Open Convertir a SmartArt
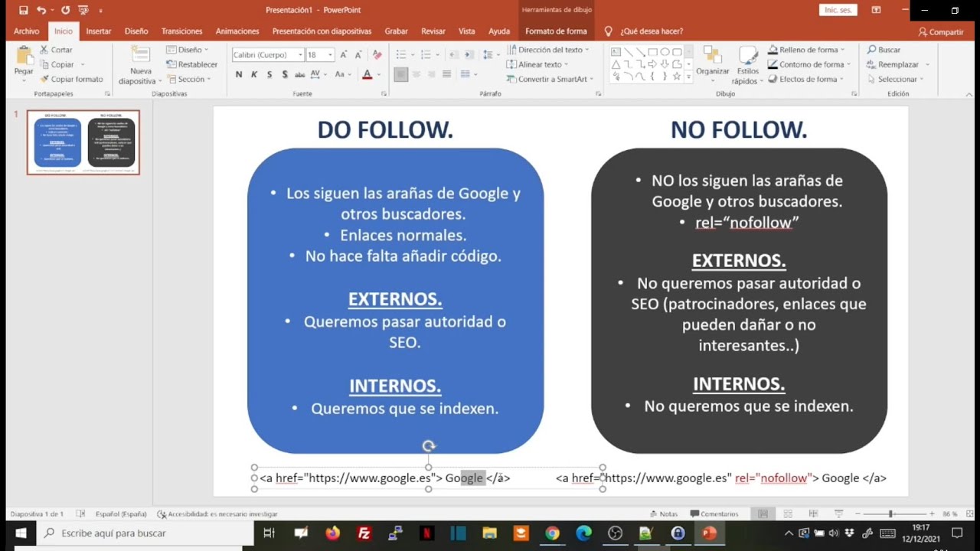Viewport: 980px width, 551px height. point(550,79)
